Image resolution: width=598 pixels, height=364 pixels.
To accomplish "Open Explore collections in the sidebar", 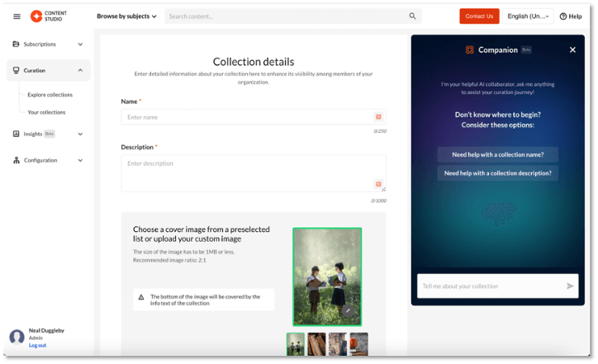I will tap(50, 95).
